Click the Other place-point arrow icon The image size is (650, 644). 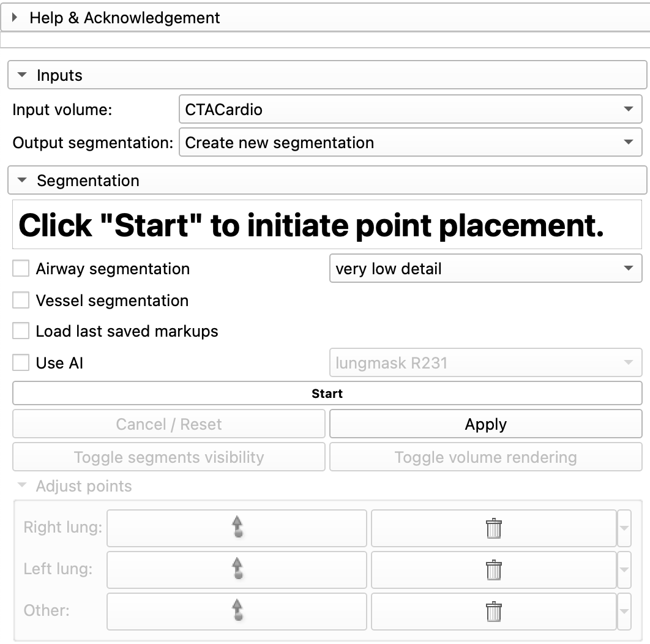237,610
